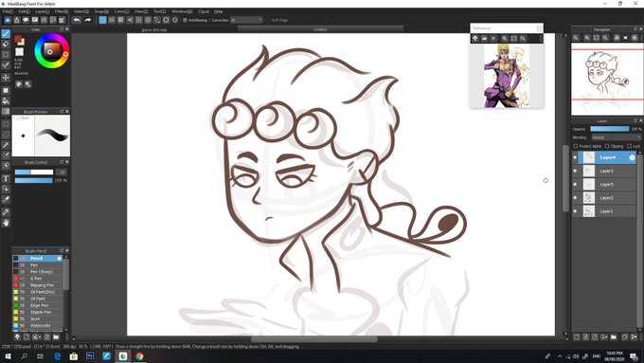644x363 pixels.
Task: Select the Gradient tool
Action: [x=6, y=112]
